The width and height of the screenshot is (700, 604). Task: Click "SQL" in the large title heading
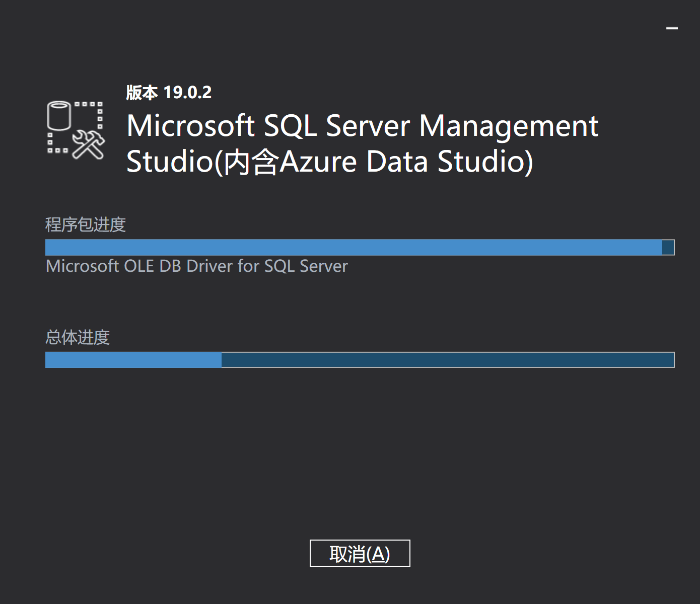pos(290,126)
